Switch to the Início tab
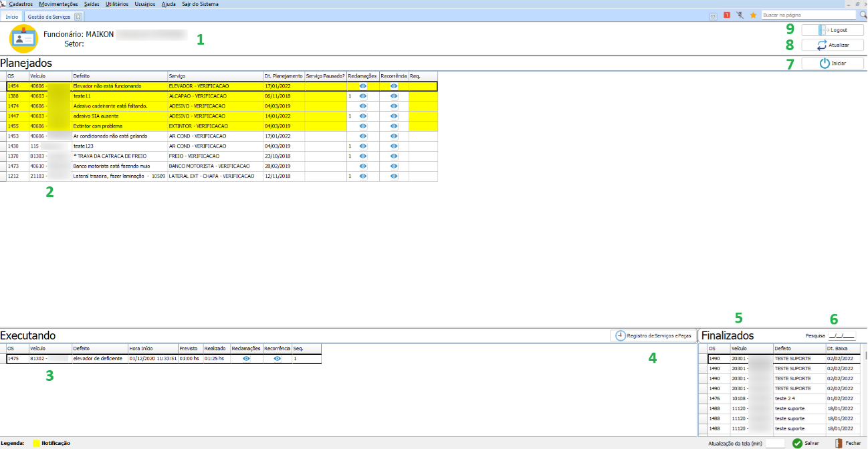The height and width of the screenshot is (449, 868). click(12, 16)
